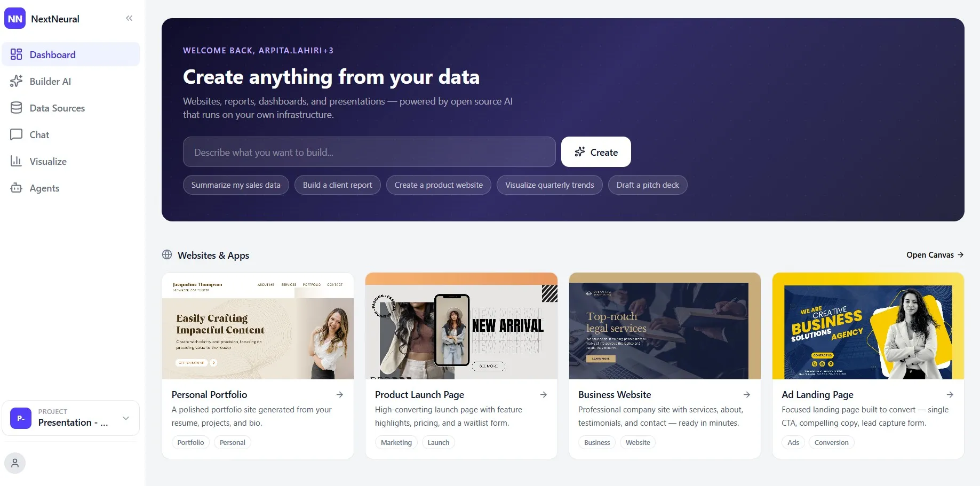Click arrow icon on Ad Landing Page card

tap(950, 395)
